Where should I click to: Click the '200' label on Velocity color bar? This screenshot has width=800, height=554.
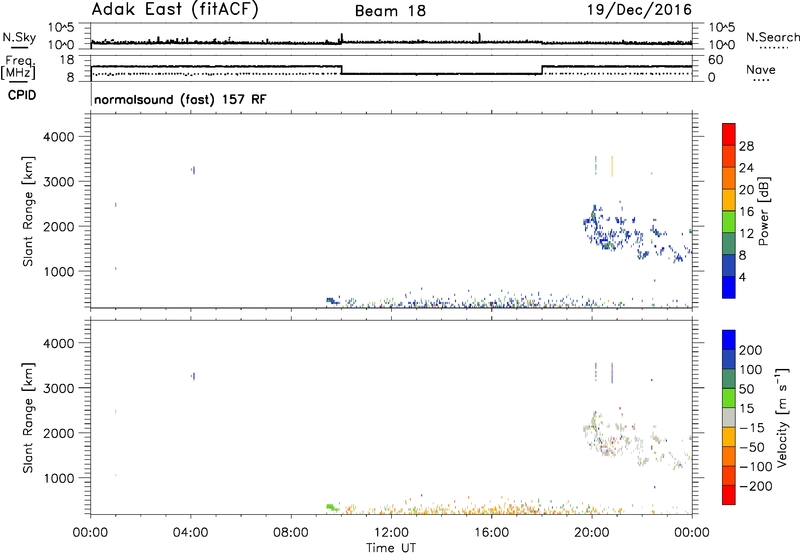(x=751, y=350)
